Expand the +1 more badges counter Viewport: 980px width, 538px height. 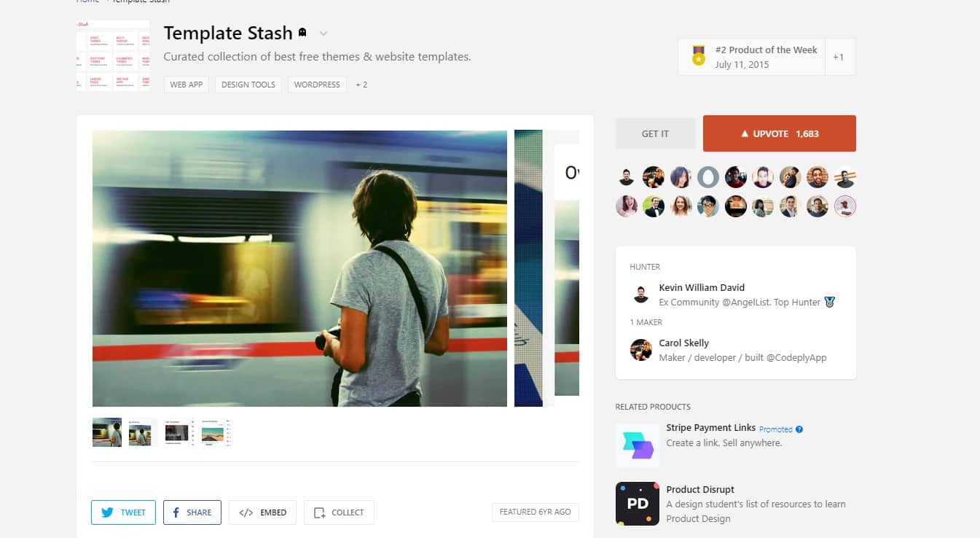[x=839, y=57]
